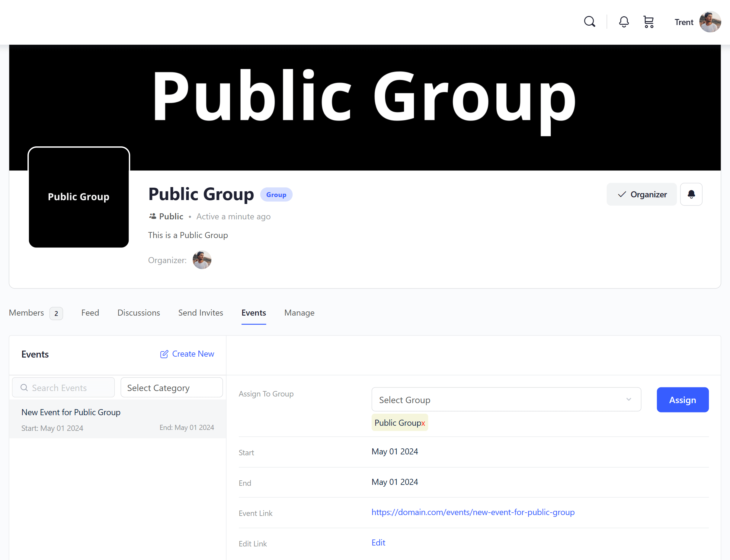
Task: Click the organizer's small avatar photo
Action: pos(202,260)
